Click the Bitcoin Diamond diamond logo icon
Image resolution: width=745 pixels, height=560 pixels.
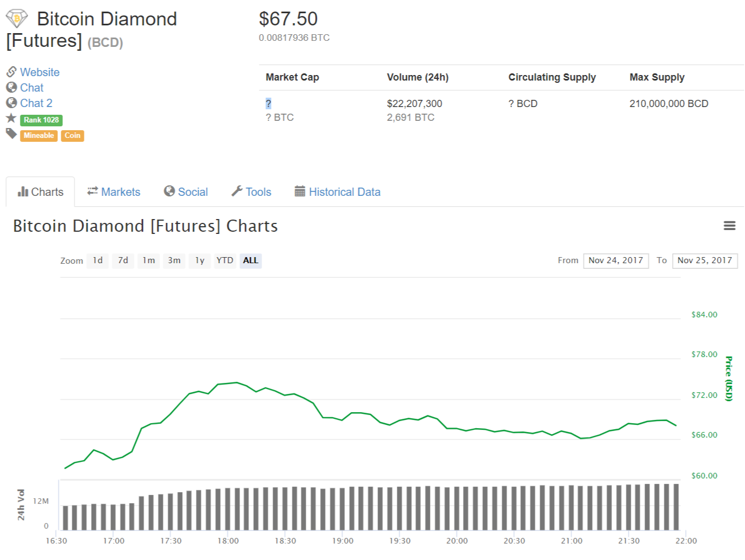(17, 19)
